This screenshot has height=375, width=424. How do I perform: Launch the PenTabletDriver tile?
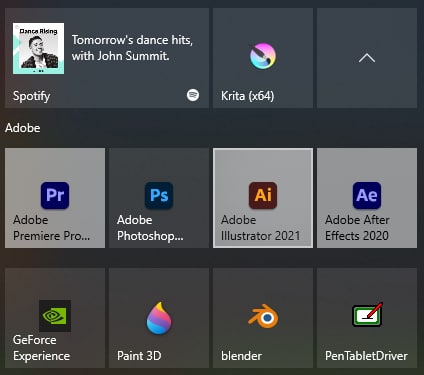(367, 318)
